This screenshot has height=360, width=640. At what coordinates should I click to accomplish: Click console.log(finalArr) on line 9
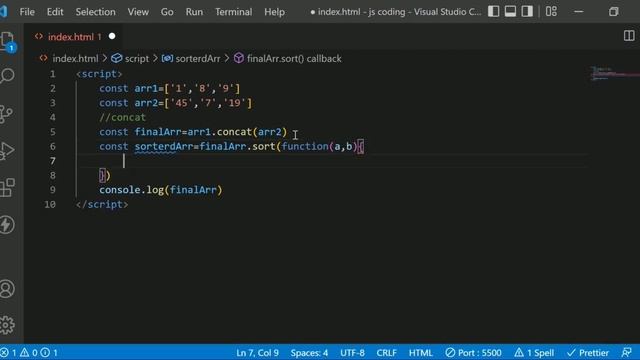(x=161, y=190)
